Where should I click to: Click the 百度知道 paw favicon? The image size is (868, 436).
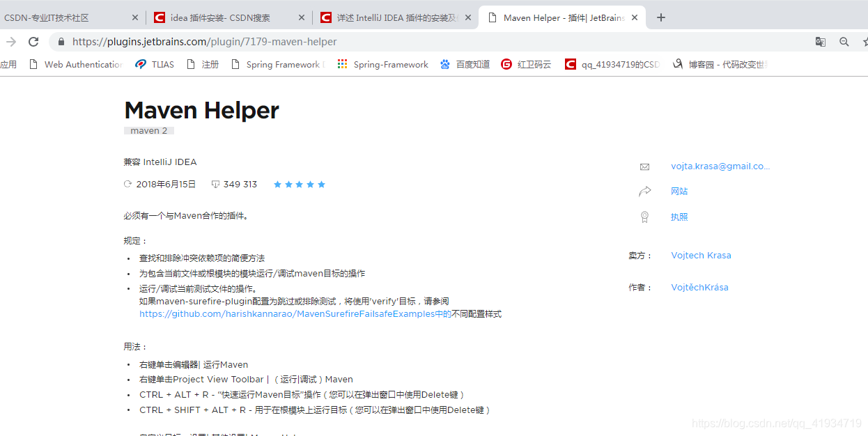445,64
